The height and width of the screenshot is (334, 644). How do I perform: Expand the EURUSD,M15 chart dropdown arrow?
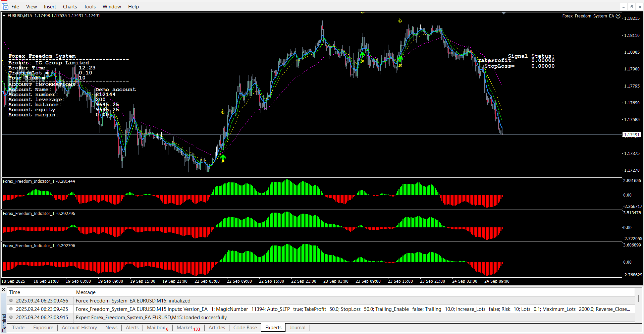click(4, 16)
